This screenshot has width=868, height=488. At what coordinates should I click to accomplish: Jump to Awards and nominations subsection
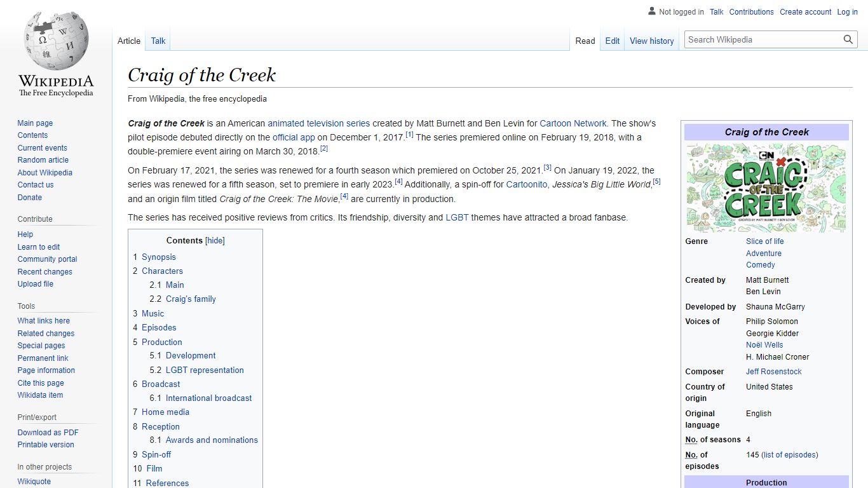click(212, 440)
